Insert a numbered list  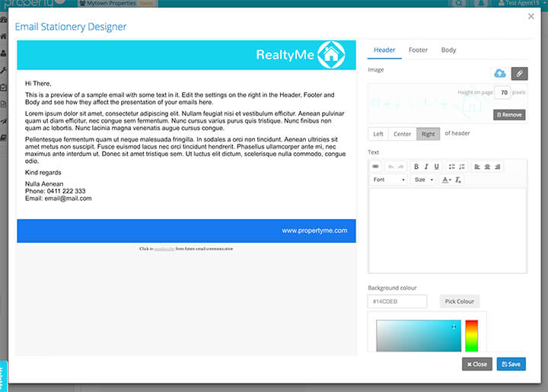pyautogui.click(x=462, y=167)
